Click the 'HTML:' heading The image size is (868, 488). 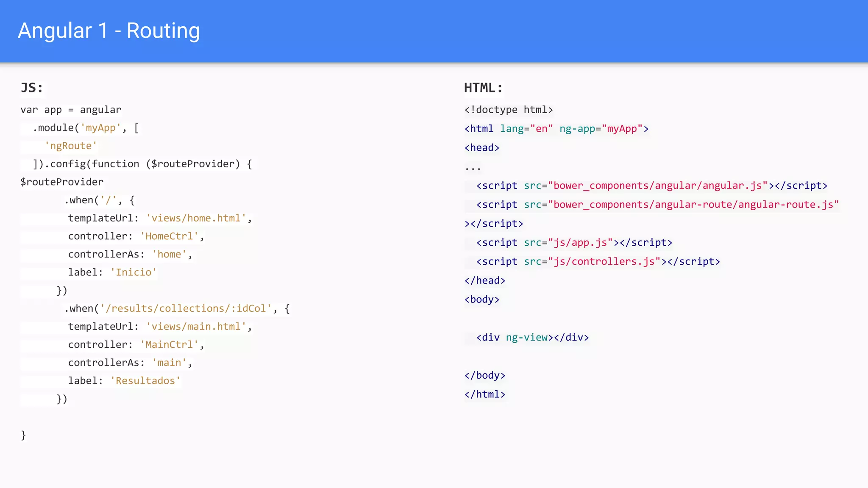coord(483,88)
